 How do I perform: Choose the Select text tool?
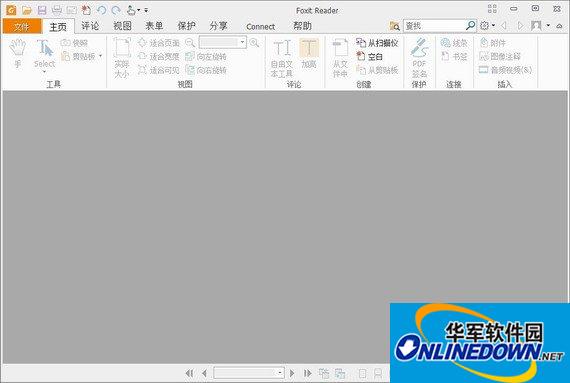[x=44, y=53]
